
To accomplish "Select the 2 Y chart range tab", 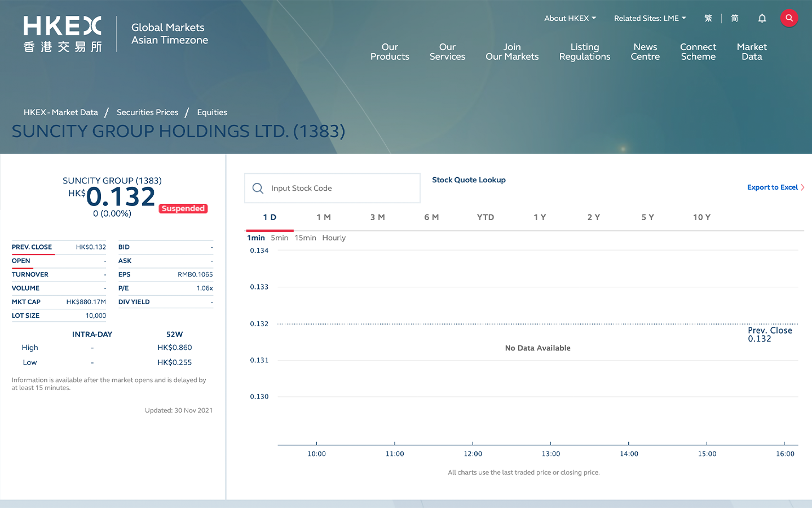I will [593, 217].
